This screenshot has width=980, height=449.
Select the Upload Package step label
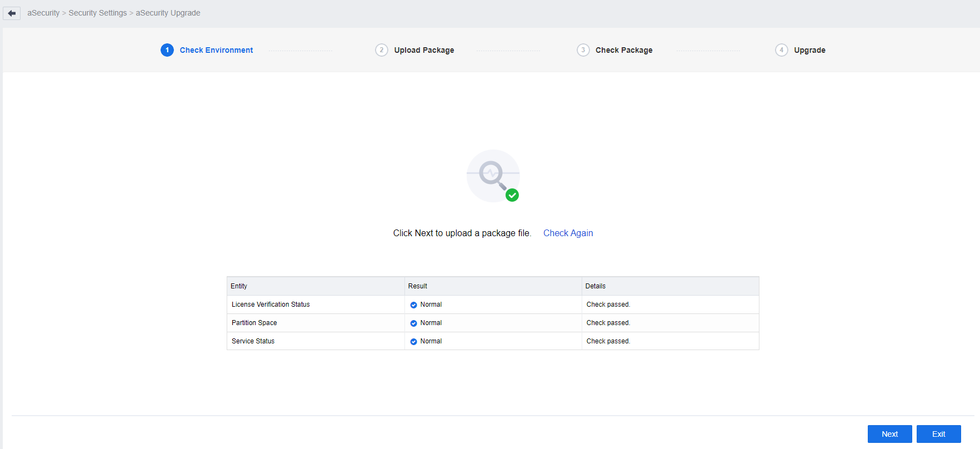pyautogui.click(x=424, y=50)
